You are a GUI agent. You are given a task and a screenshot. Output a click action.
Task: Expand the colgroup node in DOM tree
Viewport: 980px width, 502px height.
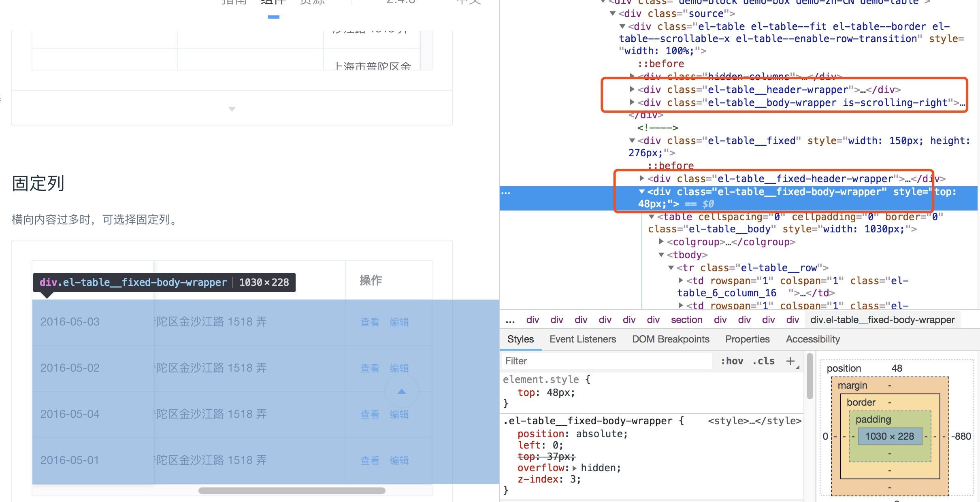coord(661,241)
